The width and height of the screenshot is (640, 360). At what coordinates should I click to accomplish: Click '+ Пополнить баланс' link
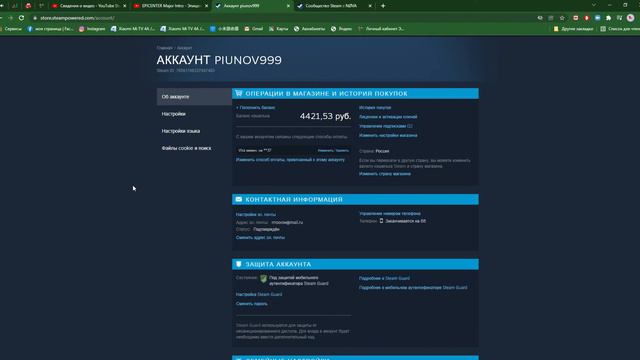[x=256, y=107]
